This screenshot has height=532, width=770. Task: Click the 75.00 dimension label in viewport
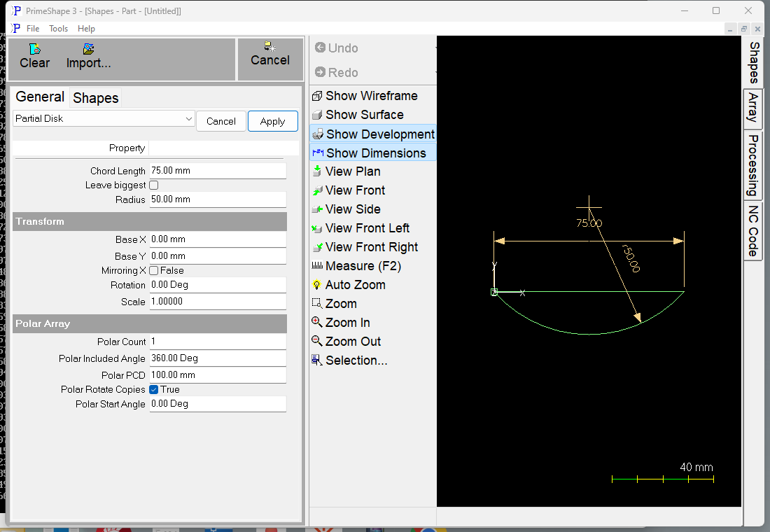point(589,223)
